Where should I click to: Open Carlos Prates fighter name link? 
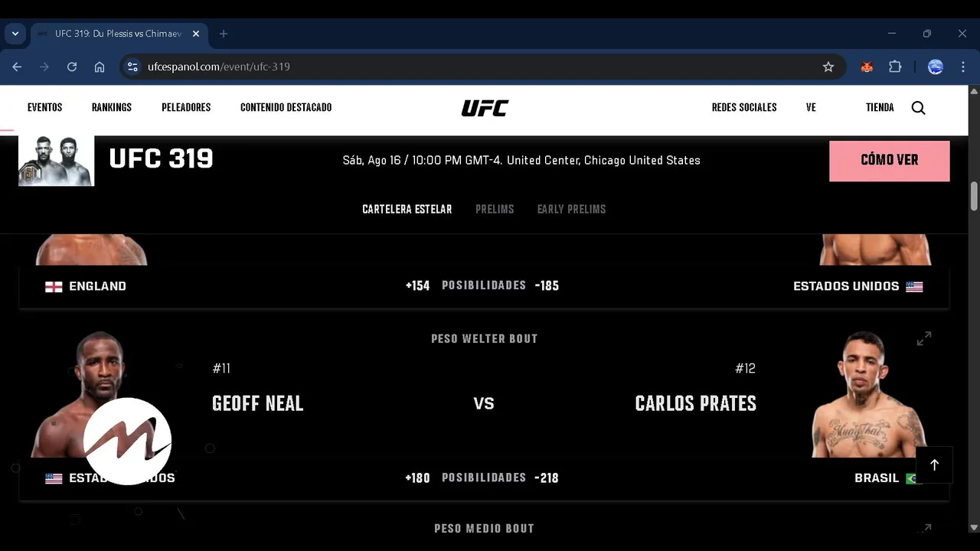[x=695, y=404]
